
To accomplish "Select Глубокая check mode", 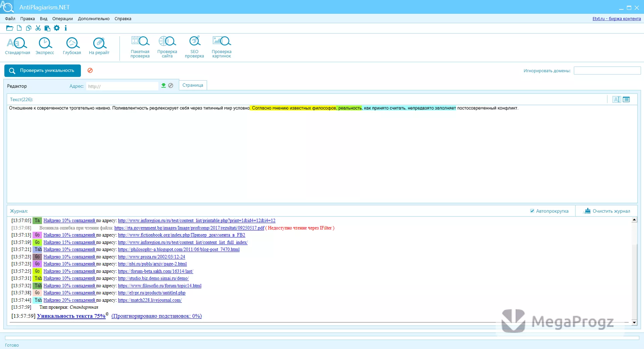I will 72,46.
